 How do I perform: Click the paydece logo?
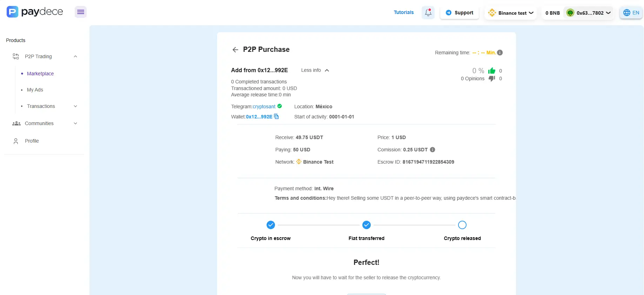coord(35,12)
